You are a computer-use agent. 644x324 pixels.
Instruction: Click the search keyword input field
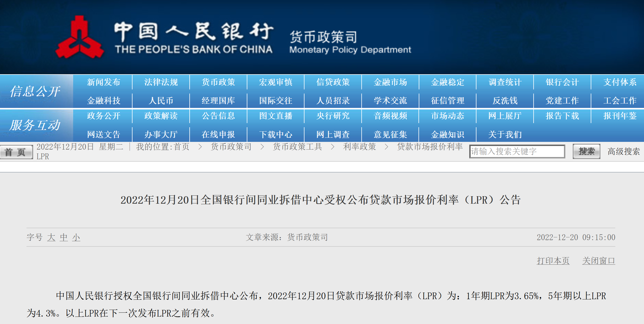pos(517,152)
